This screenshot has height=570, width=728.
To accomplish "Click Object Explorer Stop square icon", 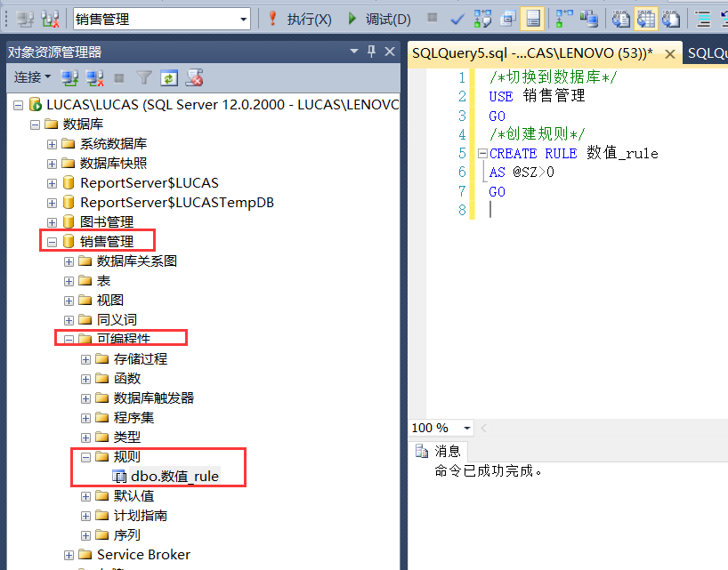I will (x=119, y=78).
